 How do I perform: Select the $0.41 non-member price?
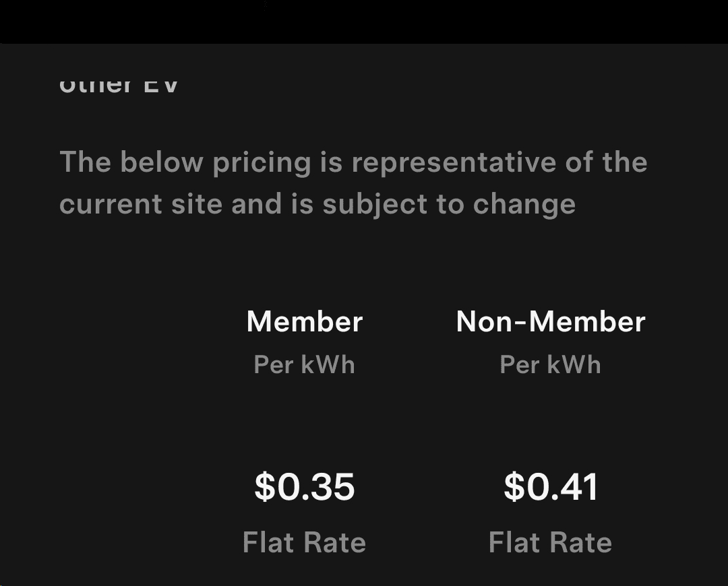pyautogui.click(x=550, y=486)
